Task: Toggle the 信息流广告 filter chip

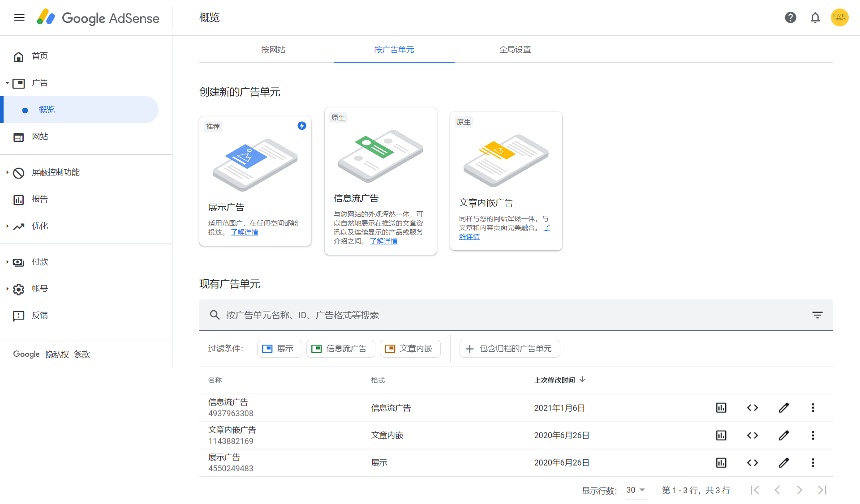Action: pyautogui.click(x=340, y=349)
